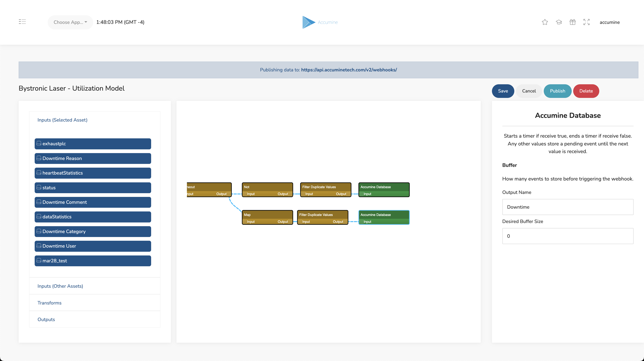The height and width of the screenshot is (361, 644).
Task: Click the Map node's Input port
Action: click(251, 222)
